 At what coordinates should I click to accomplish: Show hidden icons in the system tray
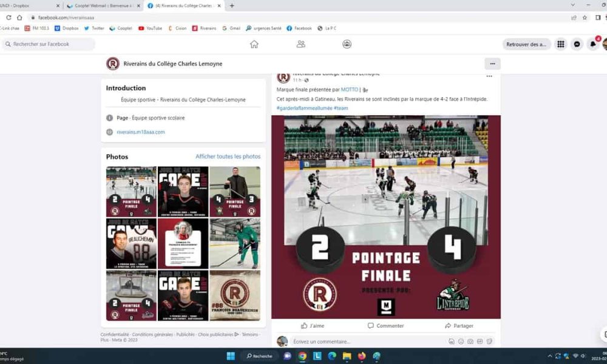pos(549,356)
